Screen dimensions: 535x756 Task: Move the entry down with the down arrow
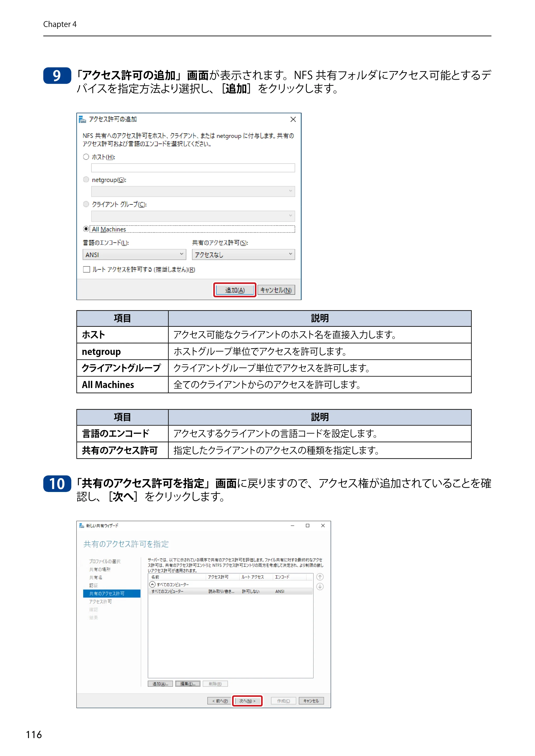coord(320,586)
